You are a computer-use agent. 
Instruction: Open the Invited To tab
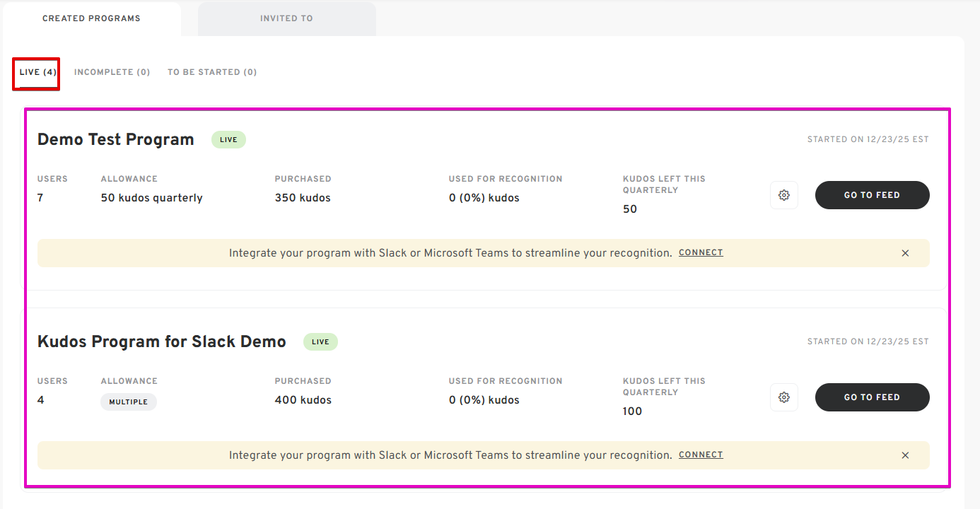click(x=286, y=18)
